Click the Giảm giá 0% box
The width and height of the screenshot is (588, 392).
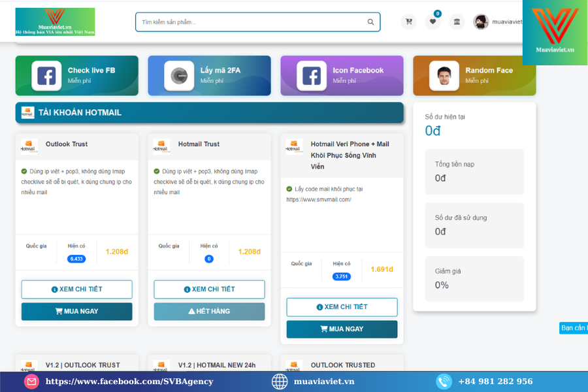(474, 279)
